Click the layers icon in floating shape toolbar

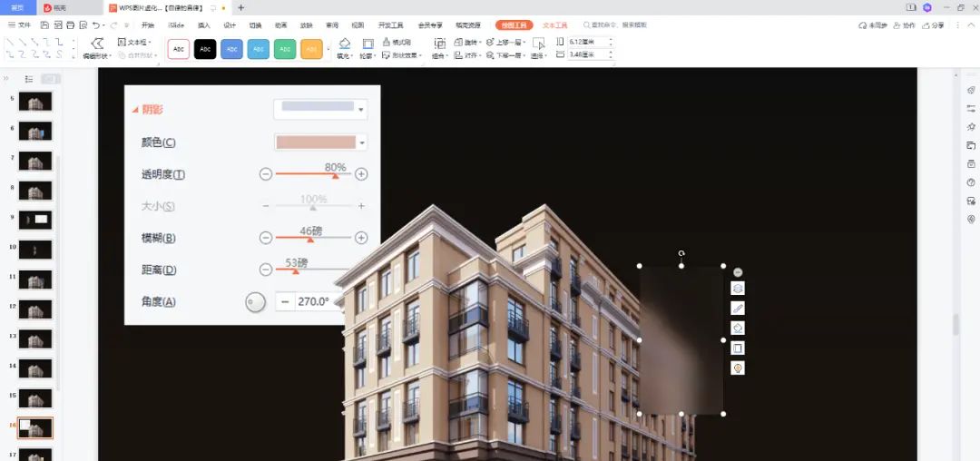[x=738, y=288]
